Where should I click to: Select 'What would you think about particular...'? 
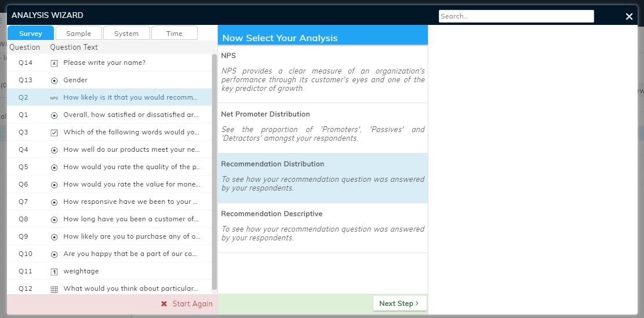pos(130,288)
